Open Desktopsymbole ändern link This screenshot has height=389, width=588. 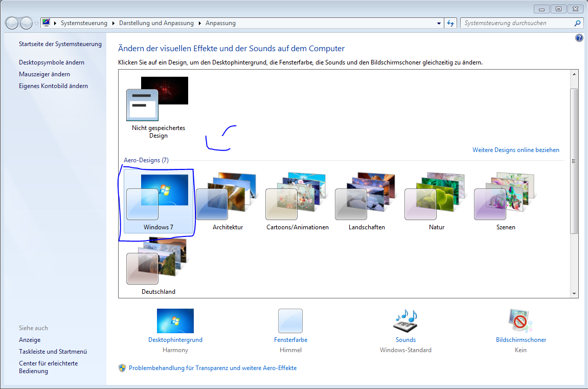point(51,62)
